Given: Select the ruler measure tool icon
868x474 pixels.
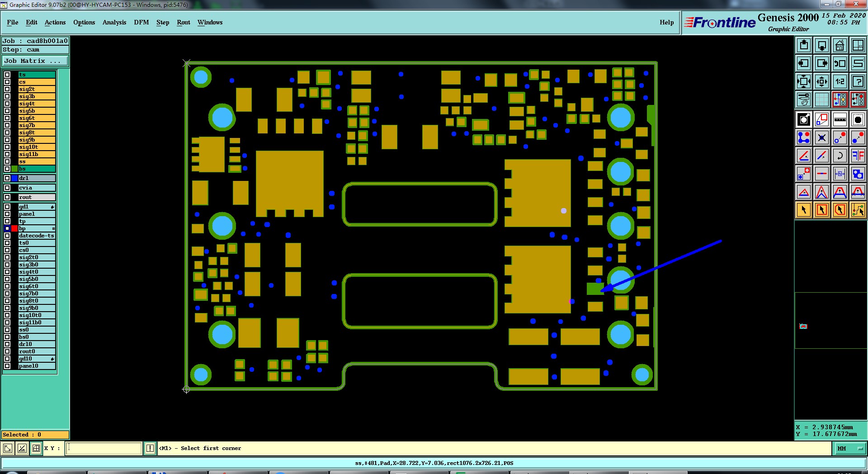Looking at the screenshot, I should (x=840, y=119).
